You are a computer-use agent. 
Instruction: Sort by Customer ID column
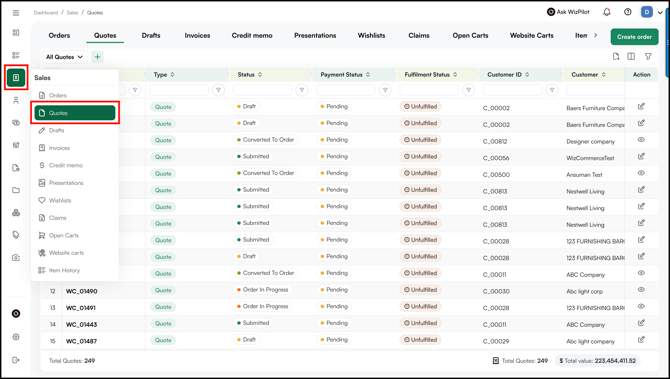click(527, 74)
